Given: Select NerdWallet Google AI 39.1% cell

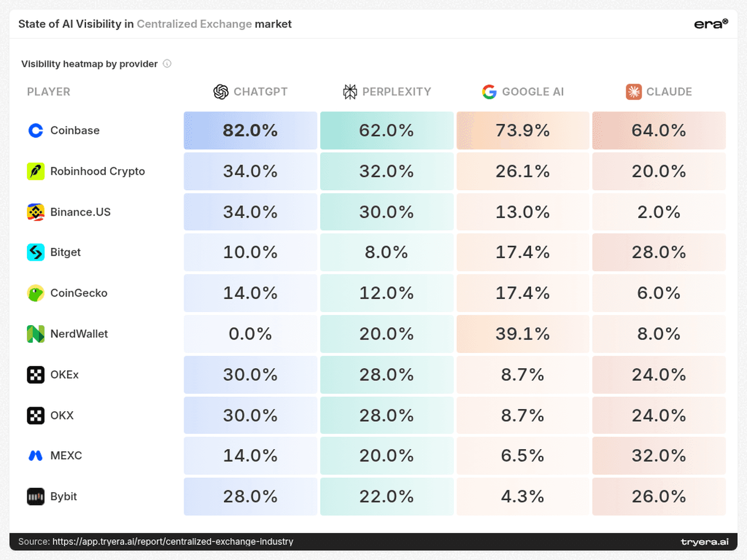Looking at the screenshot, I should [523, 334].
